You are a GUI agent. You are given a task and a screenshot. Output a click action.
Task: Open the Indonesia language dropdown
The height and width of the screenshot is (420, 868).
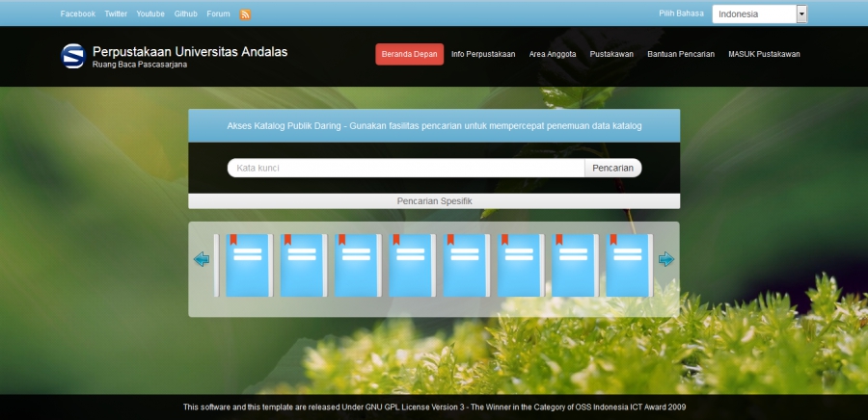[760, 14]
